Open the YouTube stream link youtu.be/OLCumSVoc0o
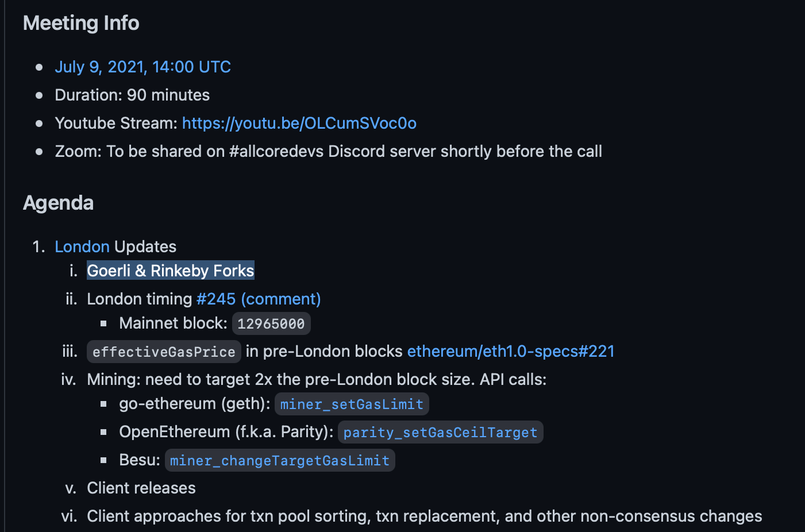This screenshot has height=532, width=805. (299, 124)
